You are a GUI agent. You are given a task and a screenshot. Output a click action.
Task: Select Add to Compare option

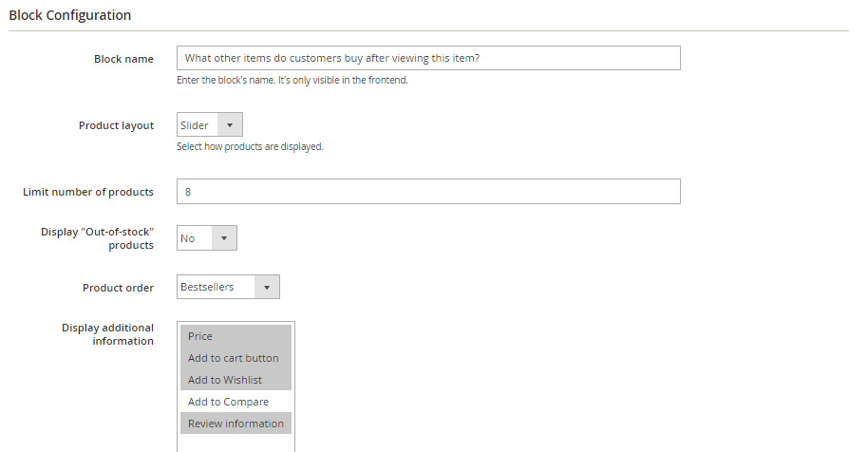(236, 402)
